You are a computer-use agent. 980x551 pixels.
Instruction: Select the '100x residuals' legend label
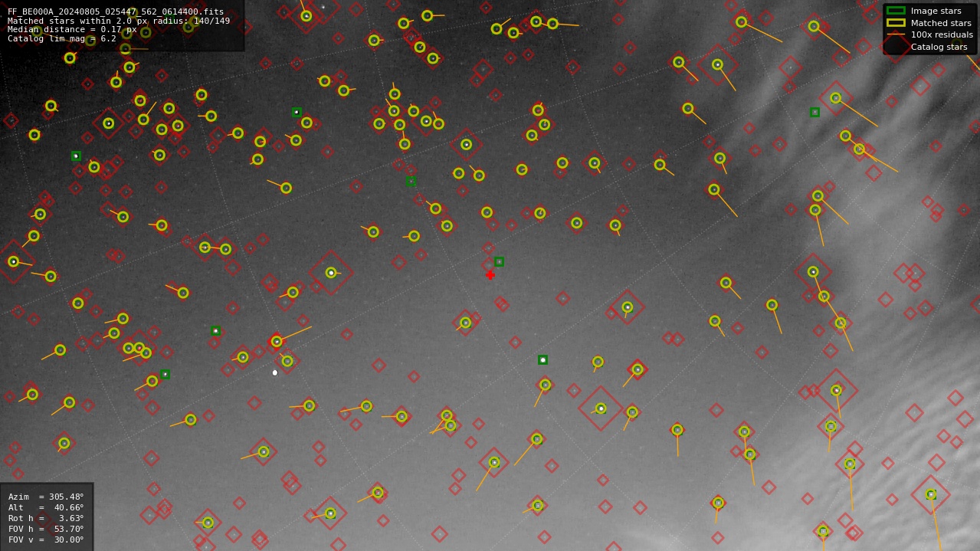point(942,35)
